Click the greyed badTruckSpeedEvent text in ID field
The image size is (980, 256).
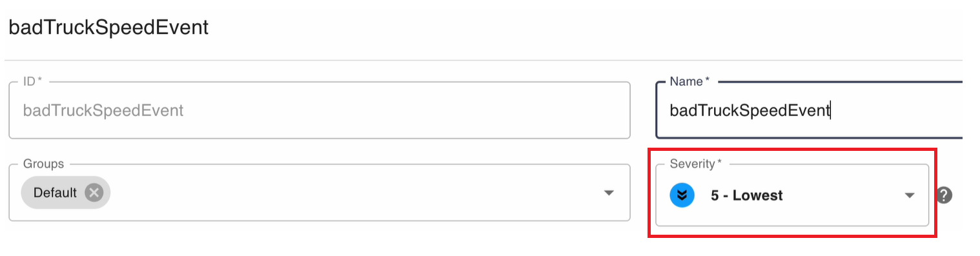coord(103,110)
